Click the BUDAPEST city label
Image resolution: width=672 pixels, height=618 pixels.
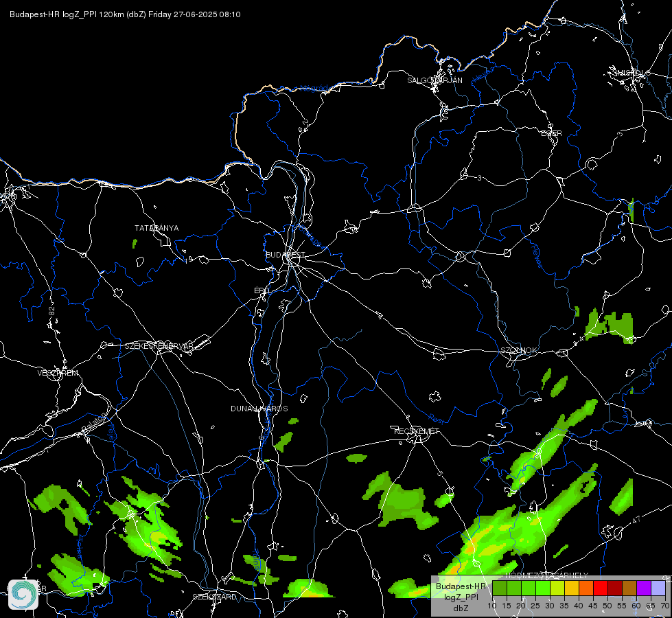point(286,255)
